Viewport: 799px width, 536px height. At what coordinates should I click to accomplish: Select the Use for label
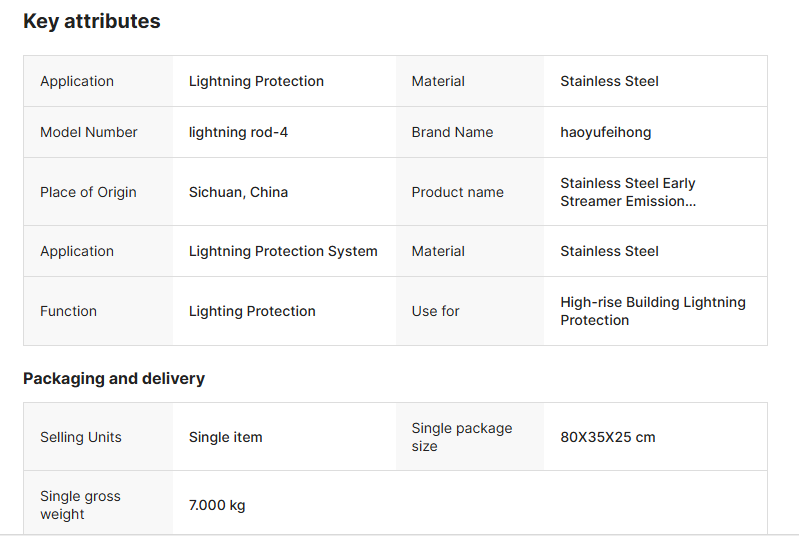click(435, 311)
